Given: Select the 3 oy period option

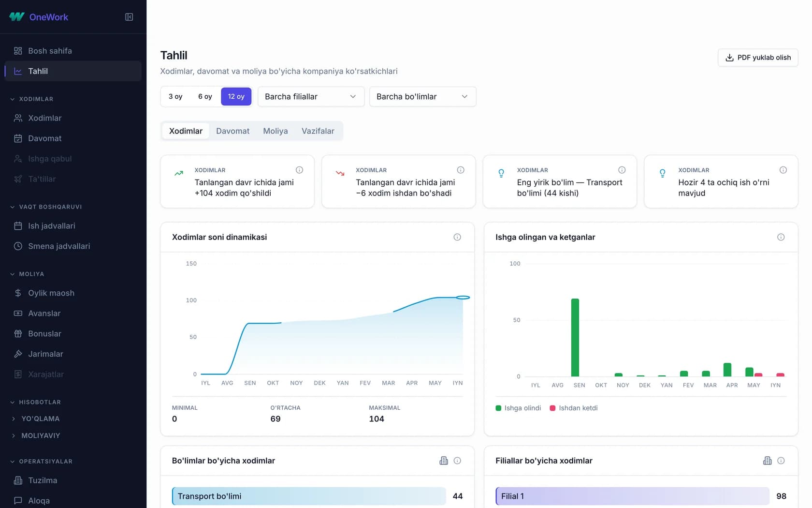Looking at the screenshot, I should [x=175, y=96].
